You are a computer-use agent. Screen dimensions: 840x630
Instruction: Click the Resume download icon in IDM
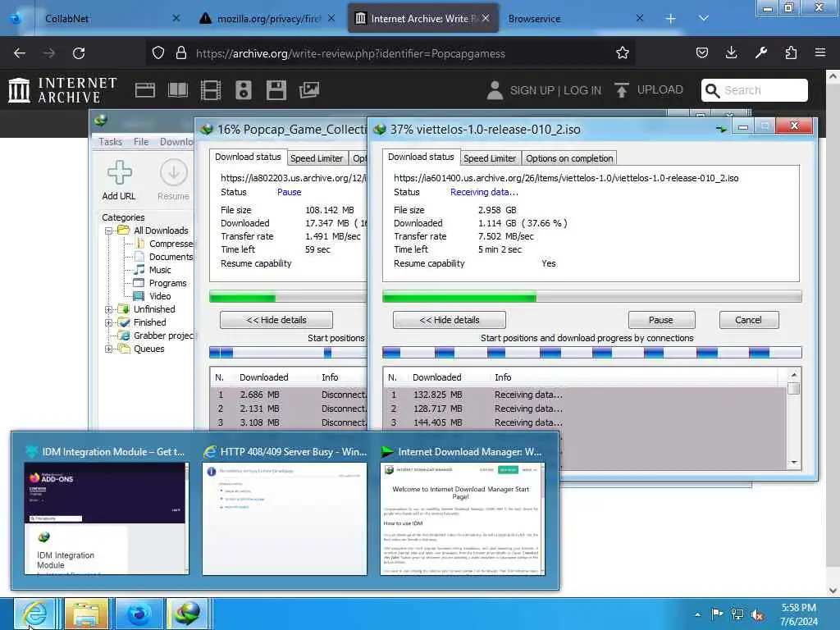pos(174,172)
